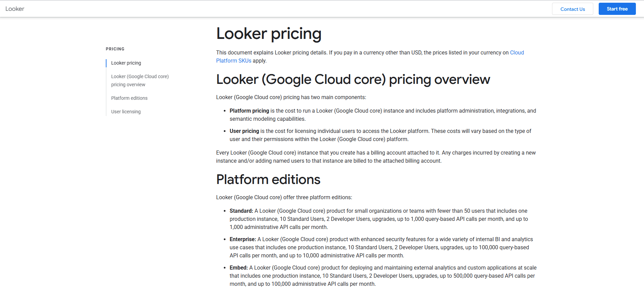The width and height of the screenshot is (644, 301).
Task: Click the active sidebar indicator bar
Action: (106, 63)
